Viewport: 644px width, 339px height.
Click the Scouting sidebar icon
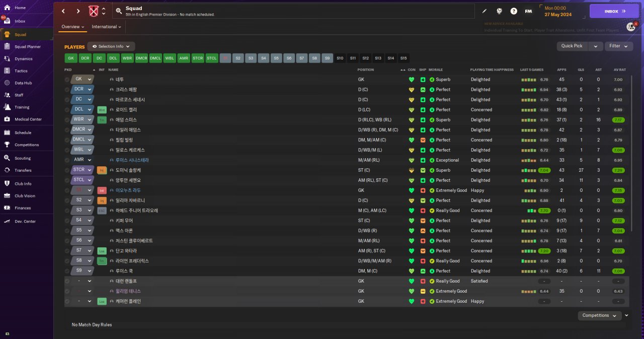click(7, 158)
